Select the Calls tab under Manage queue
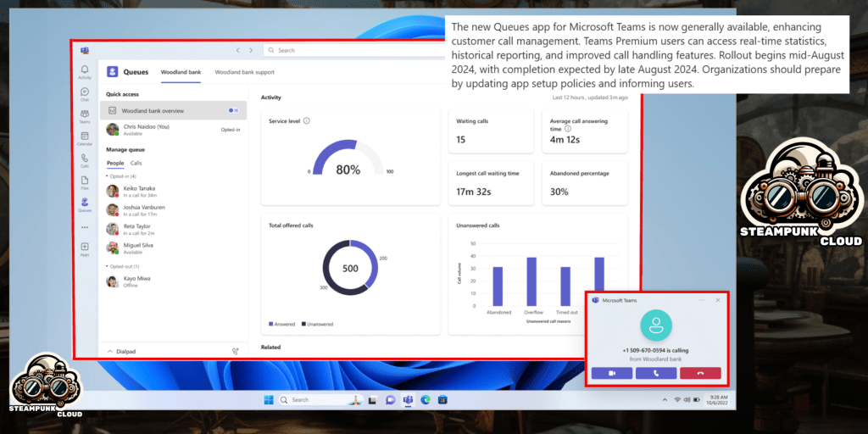 click(136, 163)
